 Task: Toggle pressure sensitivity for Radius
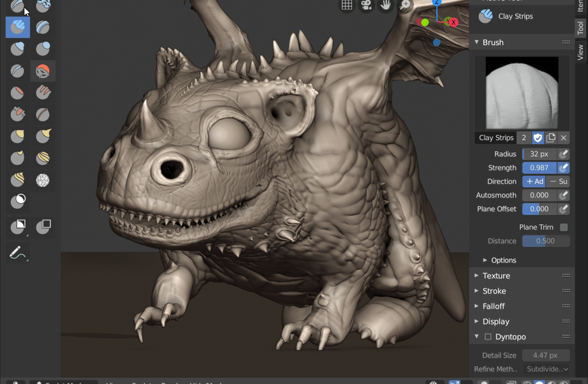click(x=564, y=154)
